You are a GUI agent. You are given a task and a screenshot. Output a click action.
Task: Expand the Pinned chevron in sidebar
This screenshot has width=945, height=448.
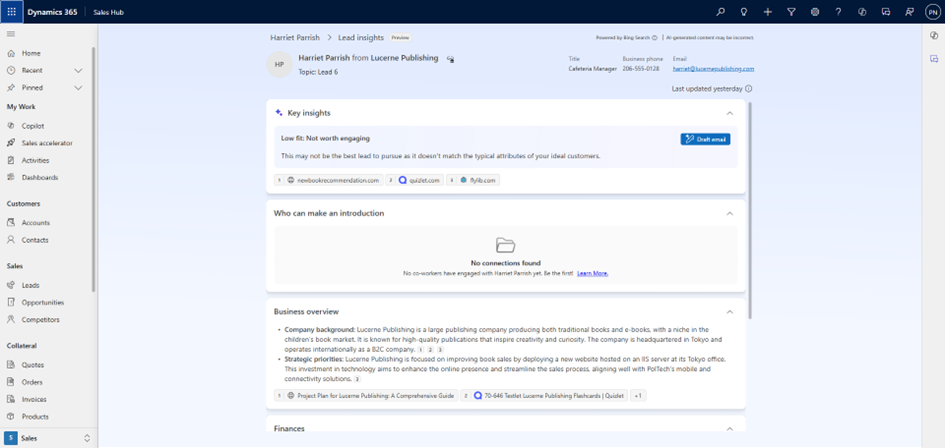coord(78,87)
